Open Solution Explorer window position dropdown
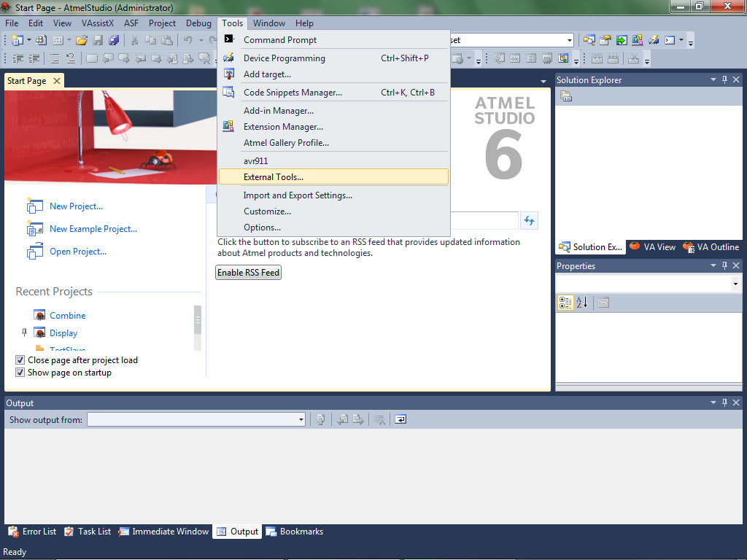The width and height of the screenshot is (747, 560). pos(713,79)
